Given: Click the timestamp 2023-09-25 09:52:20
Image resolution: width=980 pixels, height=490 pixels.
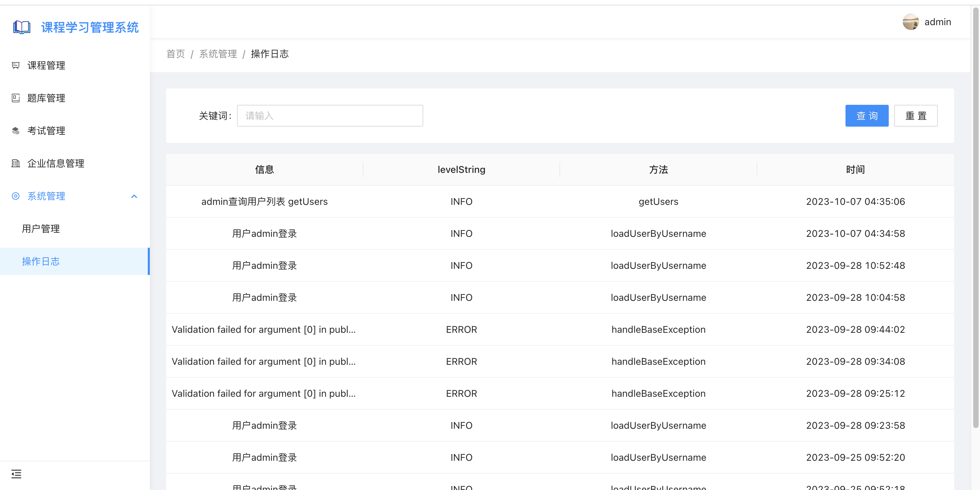Looking at the screenshot, I should (x=855, y=457).
